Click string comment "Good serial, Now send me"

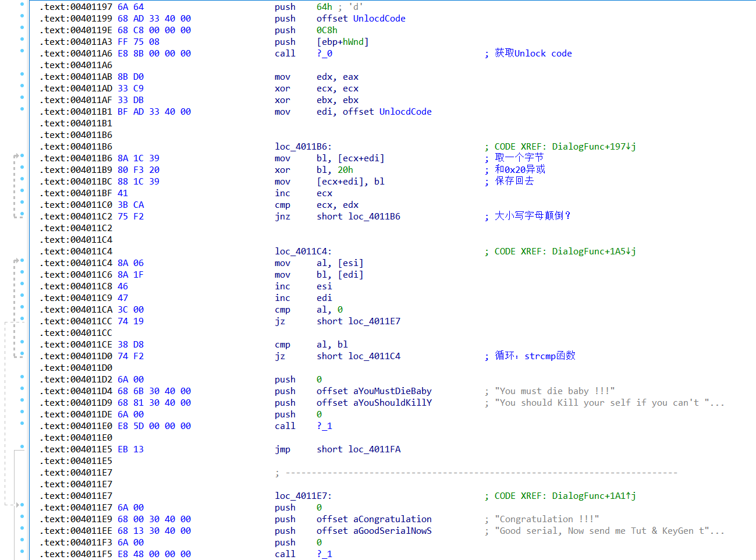(x=610, y=531)
